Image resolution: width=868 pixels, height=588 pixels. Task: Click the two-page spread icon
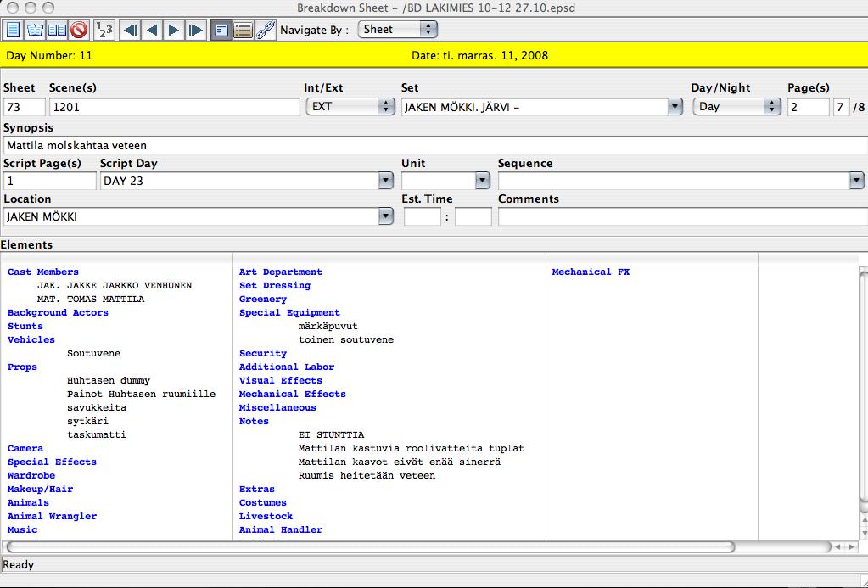point(57,30)
